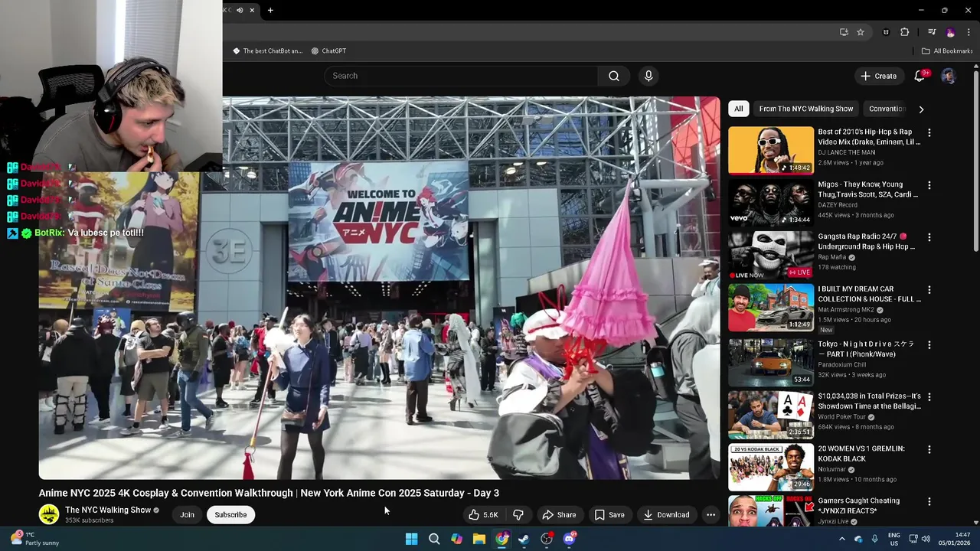Subscribe to The NYC Walking Show
Viewport: 980px width, 551px height.
(230, 515)
